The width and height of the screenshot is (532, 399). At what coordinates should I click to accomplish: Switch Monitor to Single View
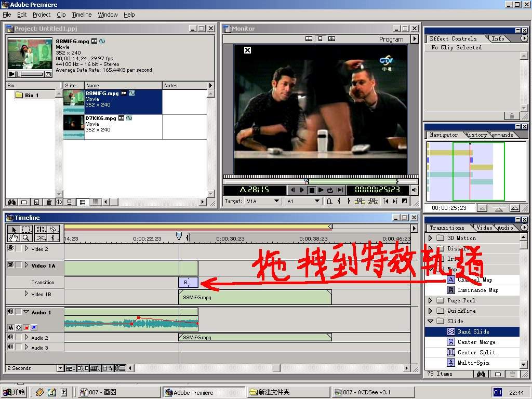point(320,38)
